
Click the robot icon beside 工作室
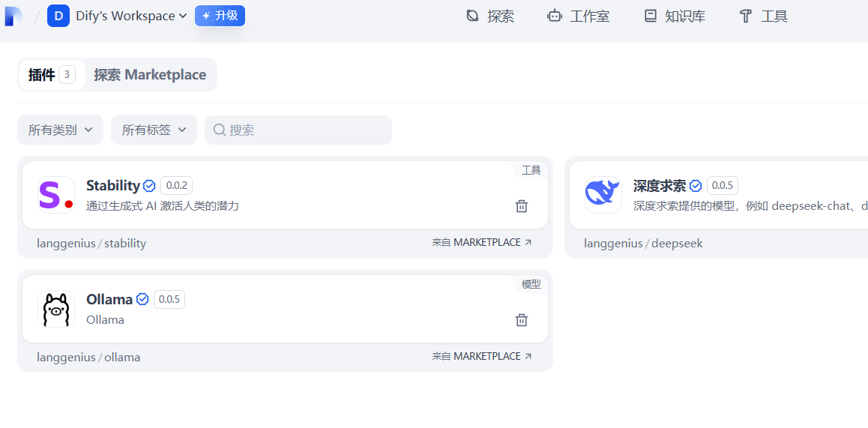point(554,16)
